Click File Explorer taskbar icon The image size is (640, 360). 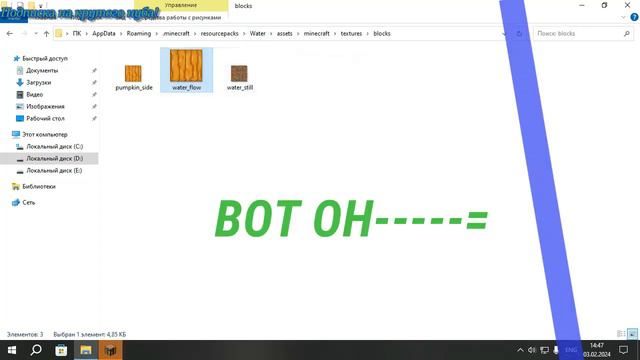[x=86, y=350]
